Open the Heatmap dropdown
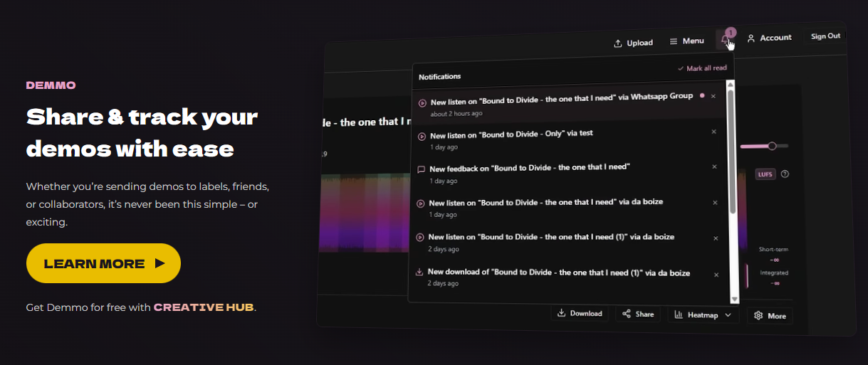The image size is (868, 365). click(704, 315)
